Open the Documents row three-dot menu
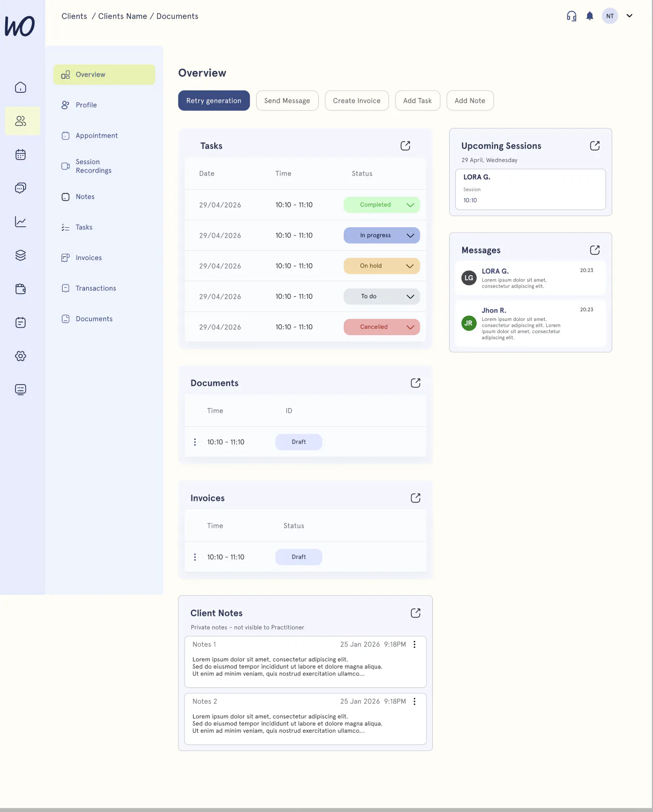This screenshot has height=812, width=653. (x=195, y=442)
